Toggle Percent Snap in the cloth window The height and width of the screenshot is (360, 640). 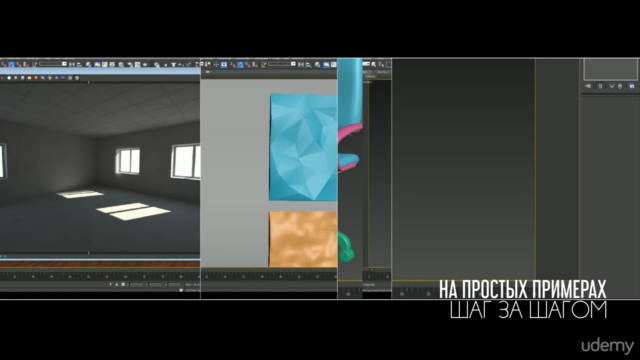coord(247,64)
